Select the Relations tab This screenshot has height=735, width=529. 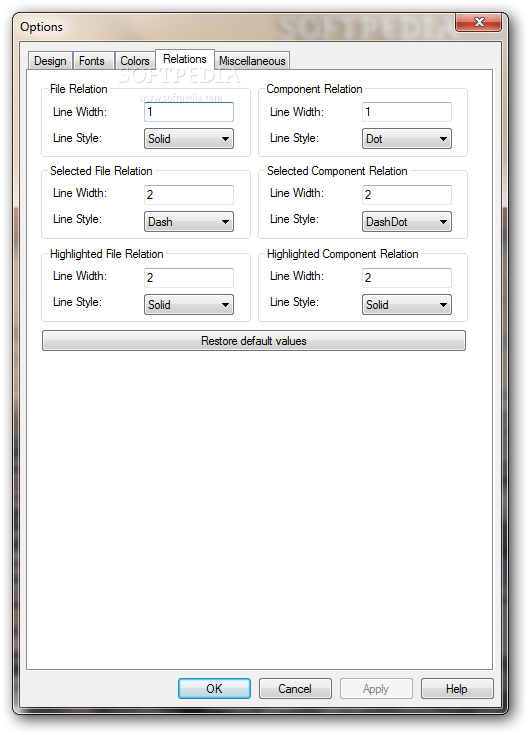point(185,59)
